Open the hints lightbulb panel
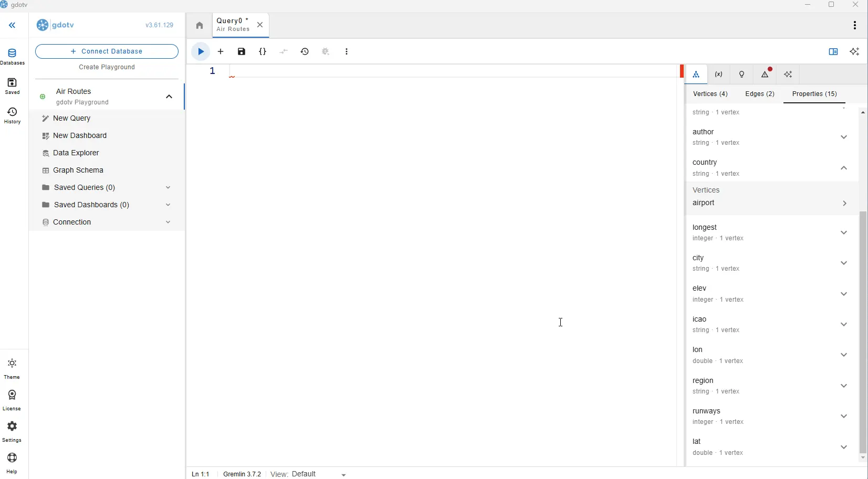The height and width of the screenshot is (479, 868). coord(742,74)
